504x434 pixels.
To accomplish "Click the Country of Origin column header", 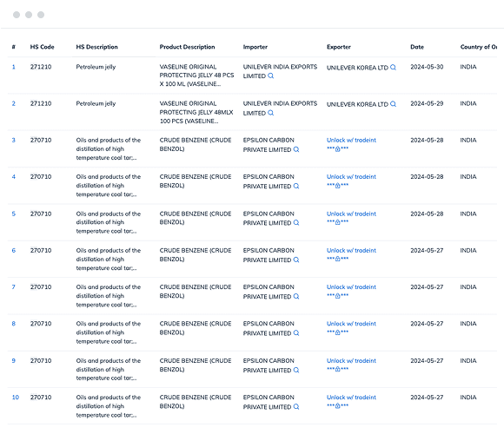I will pyautogui.click(x=479, y=47).
